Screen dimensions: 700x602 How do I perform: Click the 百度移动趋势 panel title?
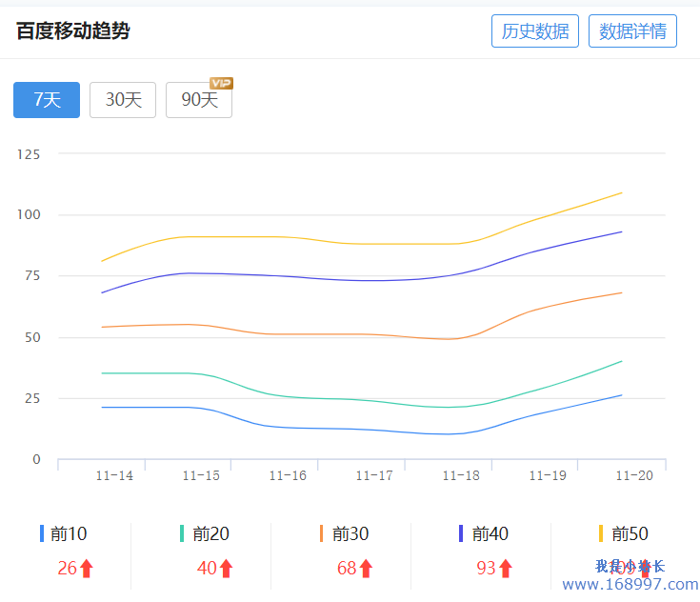(x=73, y=30)
